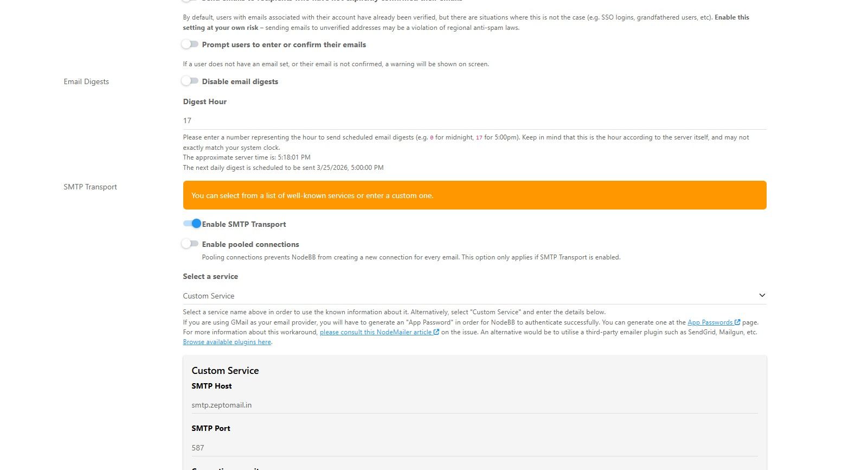Enable pooled connections toggle switch
This screenshot has height=470, width=868.
[190, 244]
